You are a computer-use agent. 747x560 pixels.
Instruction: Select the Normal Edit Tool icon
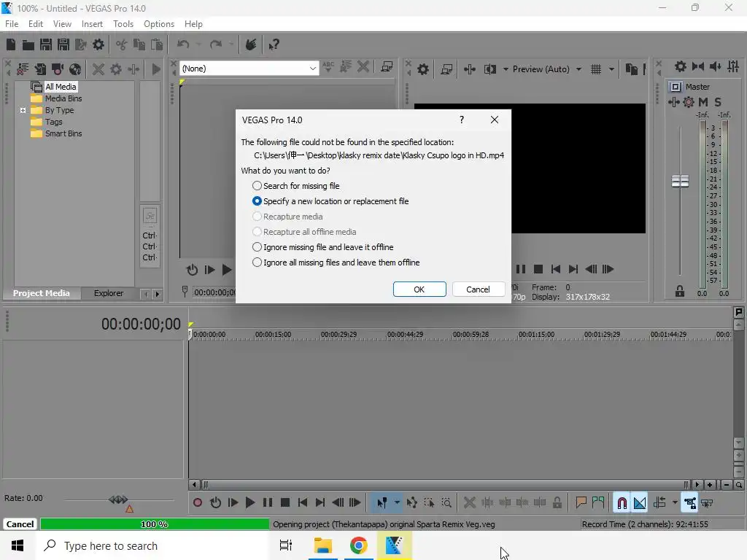382,502
